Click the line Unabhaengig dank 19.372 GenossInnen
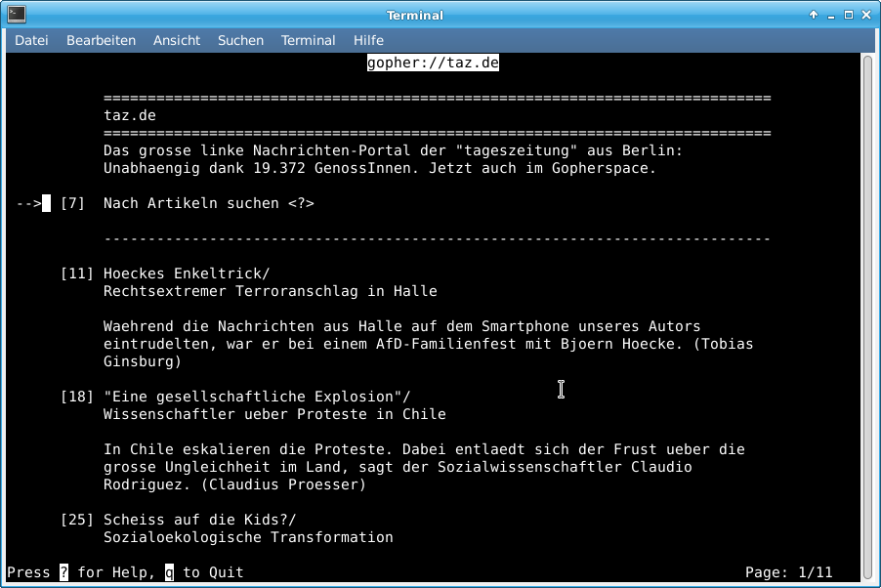Viewport: 881px width, 588px height. [x=380, y=168]
